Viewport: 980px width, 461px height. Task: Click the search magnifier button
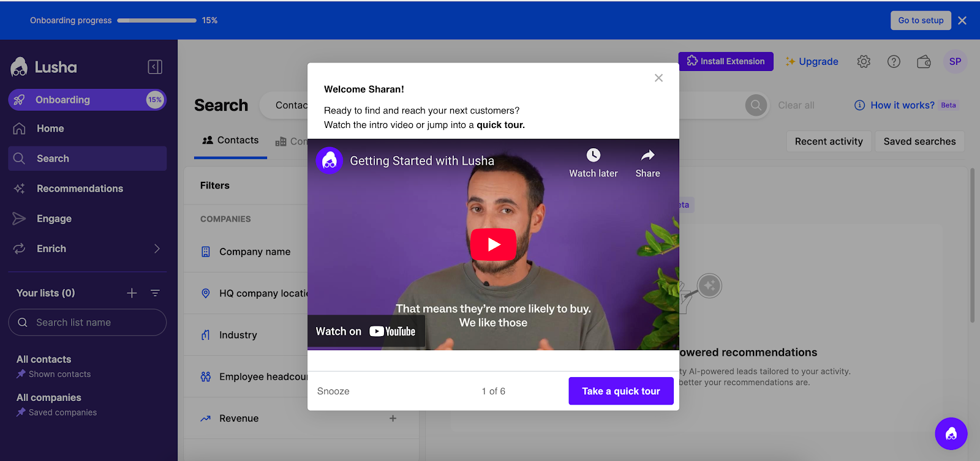[756, 105]
